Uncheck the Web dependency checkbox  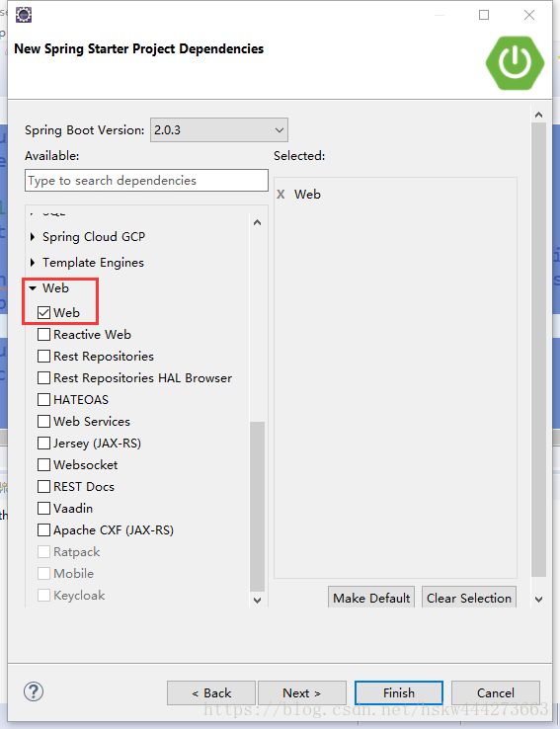coord(44,313)
